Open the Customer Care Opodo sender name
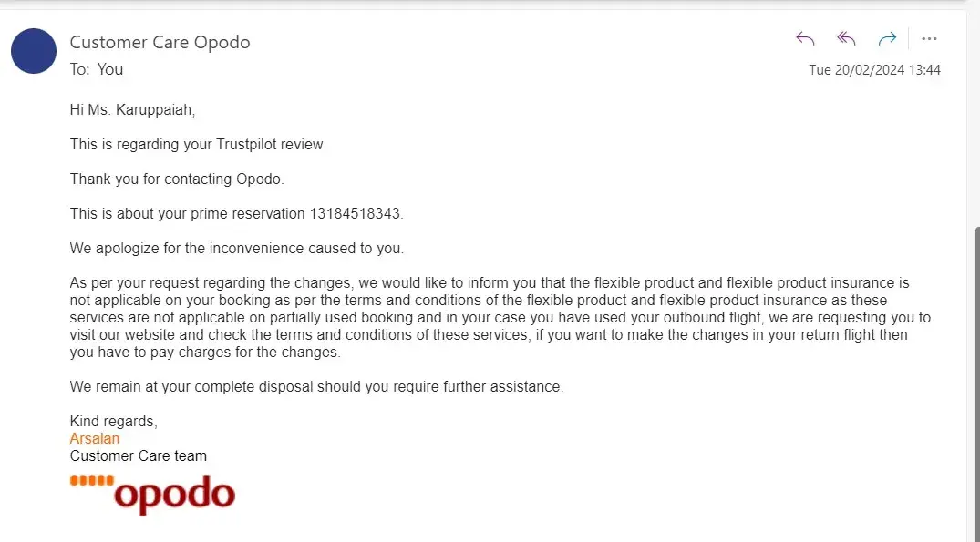The height and width of the screenshot is (542, 980). pos(160,42)
